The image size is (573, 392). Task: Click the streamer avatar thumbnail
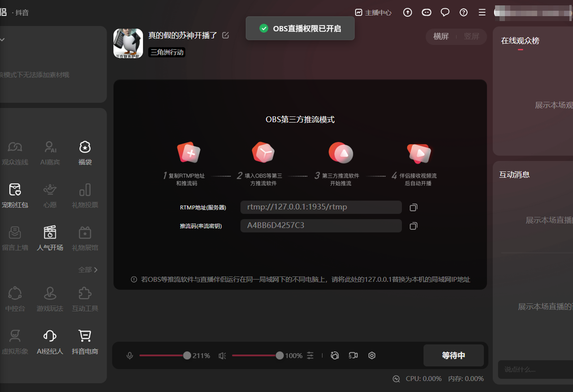pyautogui.click(x=128, y=43)
